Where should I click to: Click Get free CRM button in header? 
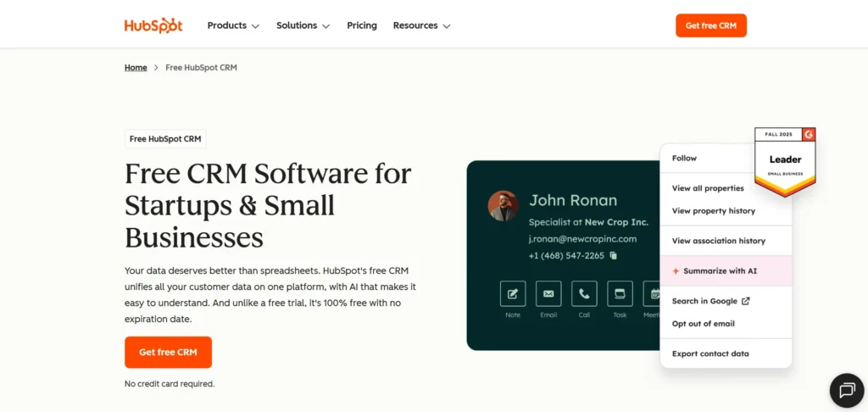click(x=710, y=25)
